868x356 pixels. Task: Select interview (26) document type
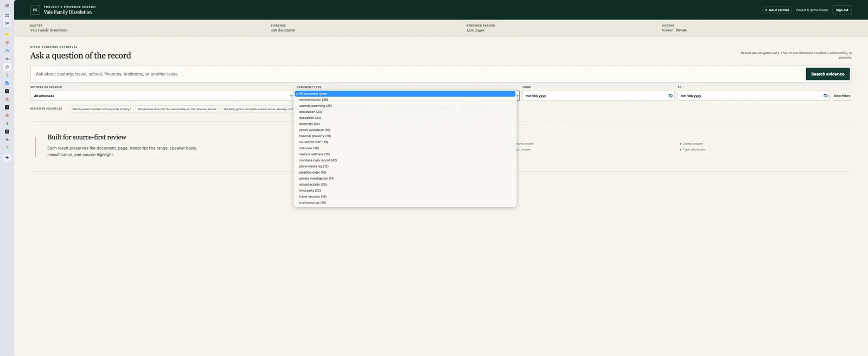pos(405,148)
